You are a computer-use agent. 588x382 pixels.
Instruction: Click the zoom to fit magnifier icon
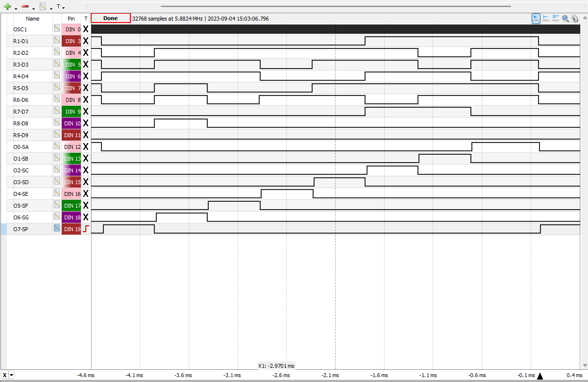565,18
